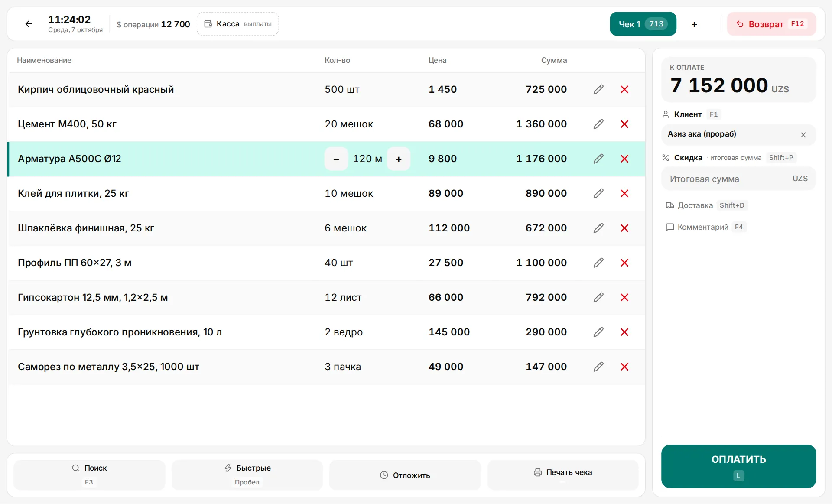Viewport: 832px width, 504px height.
Task: Edit the Цемент М400 row with pencil icon
Action: click(598, 124)
